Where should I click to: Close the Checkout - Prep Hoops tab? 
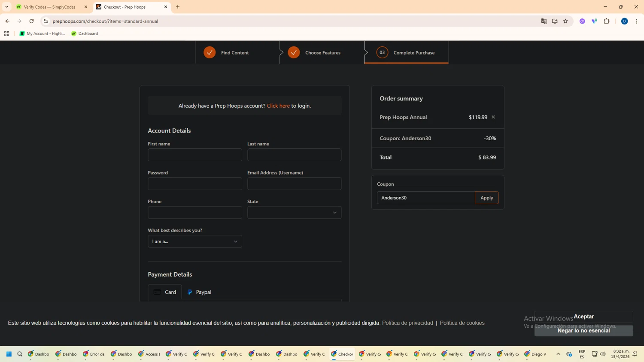166,7
